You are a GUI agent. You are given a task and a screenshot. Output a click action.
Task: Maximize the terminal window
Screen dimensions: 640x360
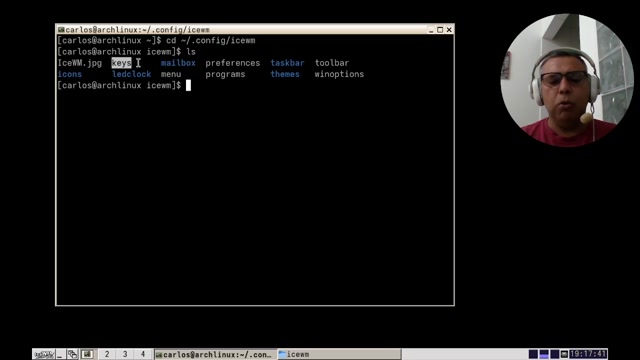coord(440,29)
